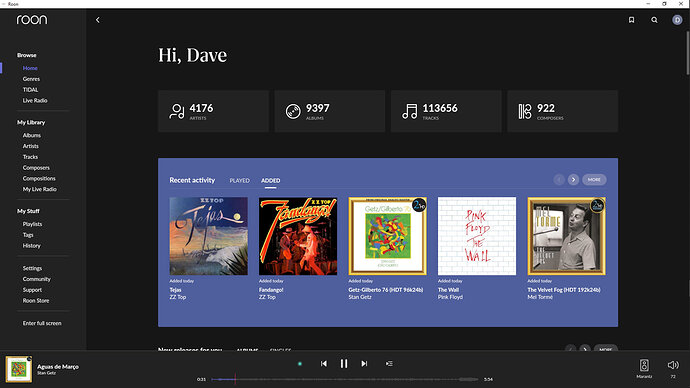Switch to Added tab
Screen dimensions: 690x388
click(x=271, y=180)
